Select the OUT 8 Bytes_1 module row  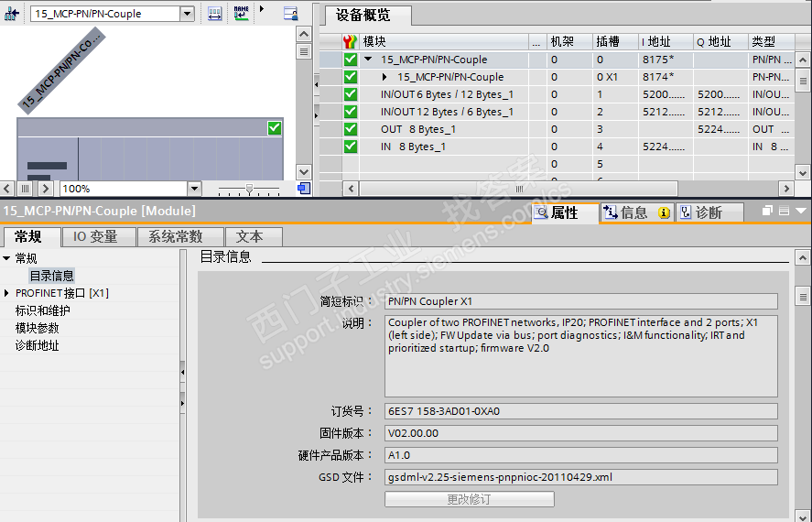coord(418,129)
